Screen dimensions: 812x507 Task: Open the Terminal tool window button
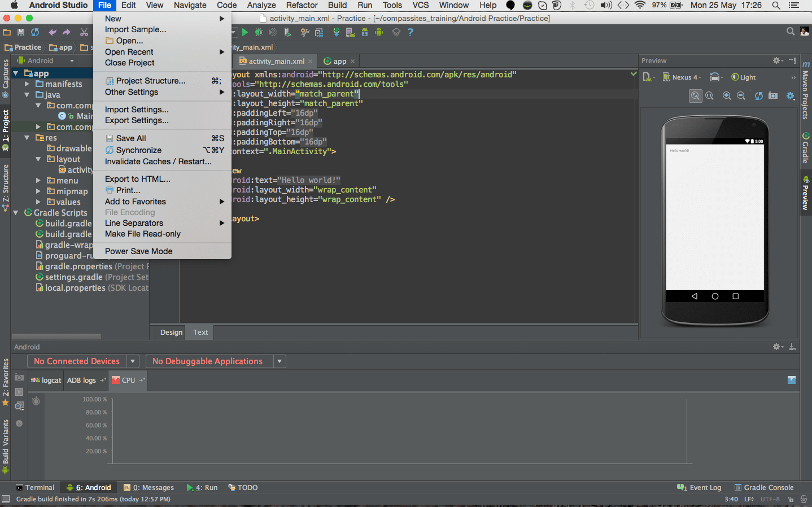coord(35,488)
